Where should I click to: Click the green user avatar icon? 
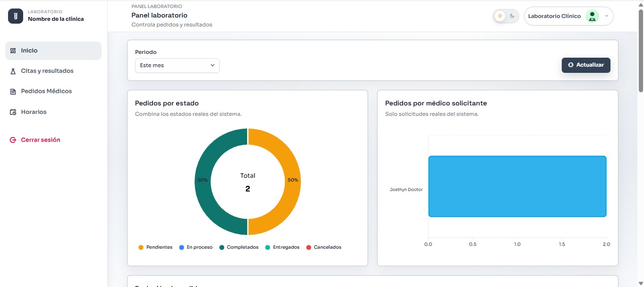(592, 16)
